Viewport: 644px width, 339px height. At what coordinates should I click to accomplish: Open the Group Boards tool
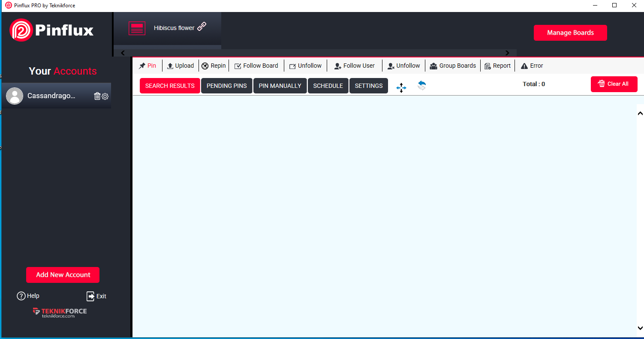(x=453, y=66)
